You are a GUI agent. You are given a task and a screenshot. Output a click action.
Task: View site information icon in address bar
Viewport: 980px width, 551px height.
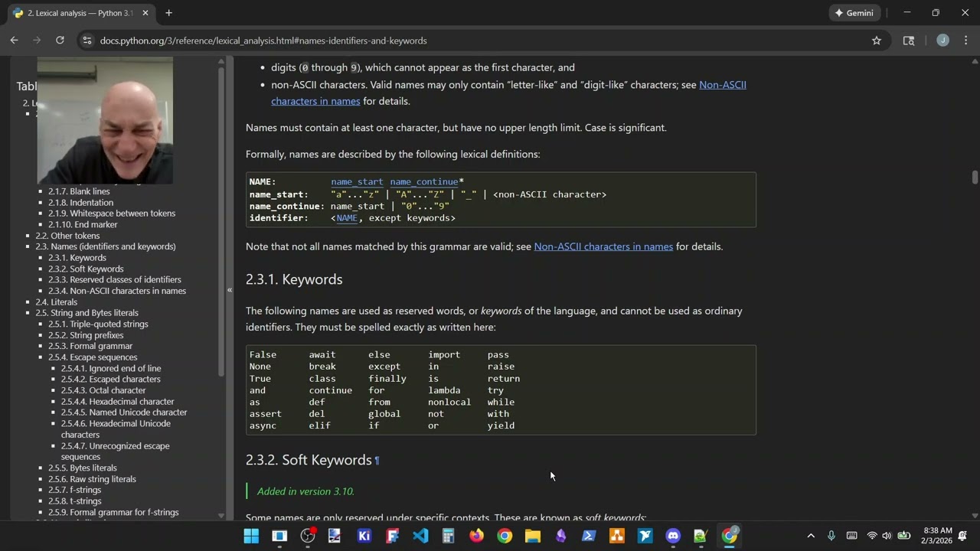click(87, 41)
